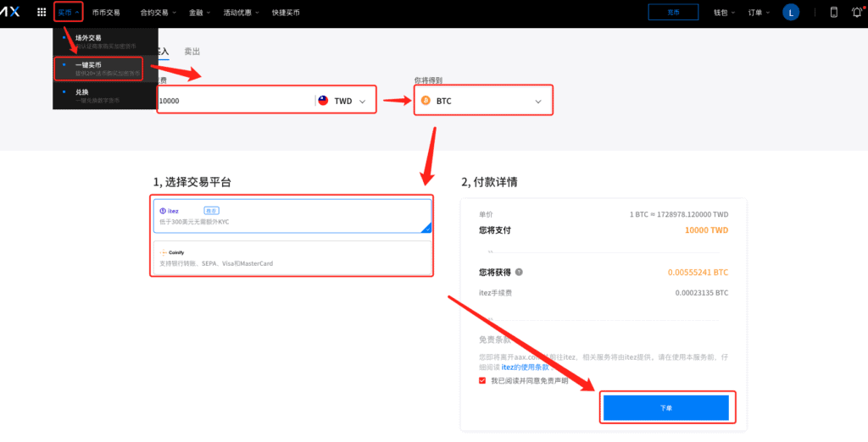Switch to the 卖出 tab
Viewport: 868px width, 442px height.
[x=192, y=52]
